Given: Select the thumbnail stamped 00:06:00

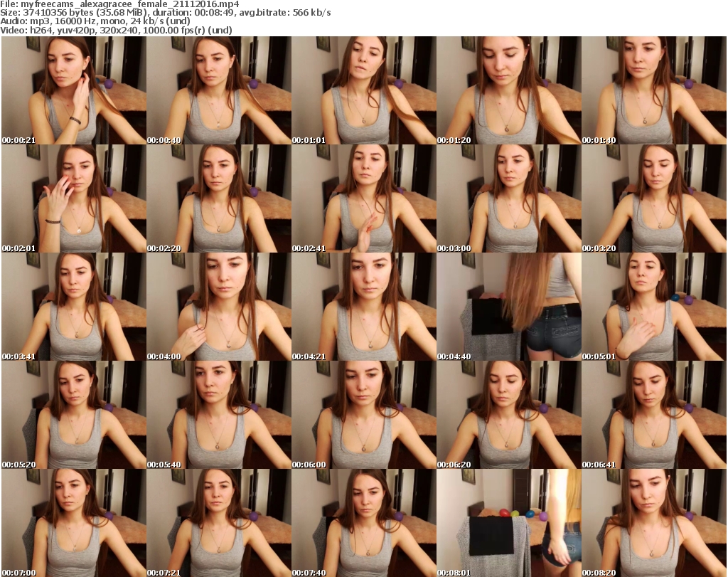Looking at the screenshot, I should coord(364,415).
